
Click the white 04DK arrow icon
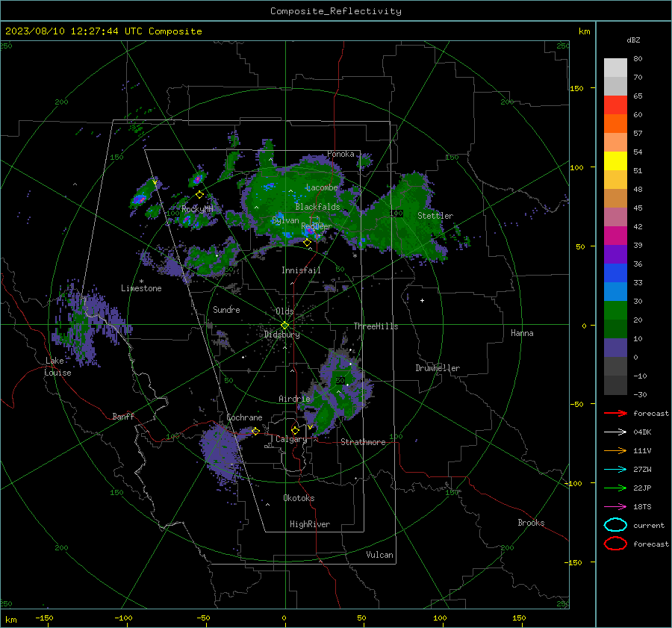pyautogui.click(x=615, y=432)
